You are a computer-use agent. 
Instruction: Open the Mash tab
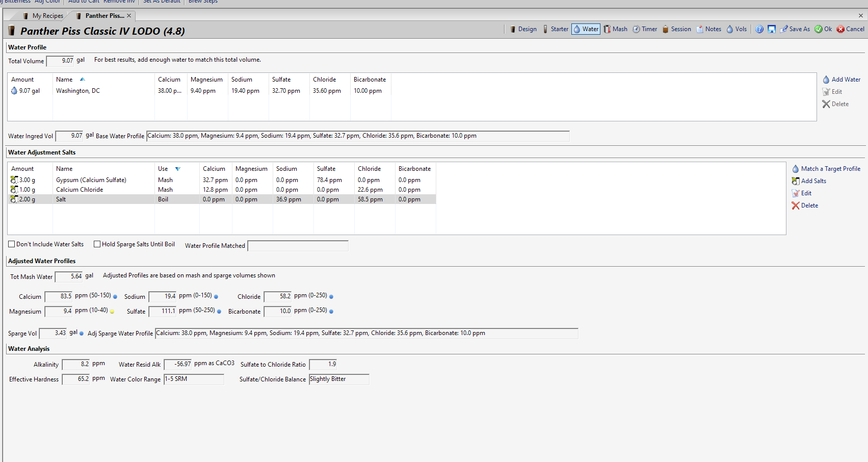point(616,29)
